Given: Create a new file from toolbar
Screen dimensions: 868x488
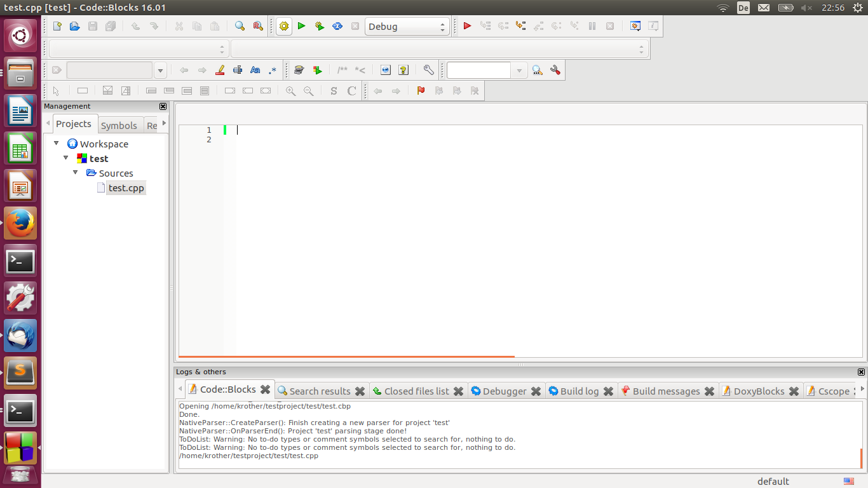Looking at the screenshot, I should (57, 26).
